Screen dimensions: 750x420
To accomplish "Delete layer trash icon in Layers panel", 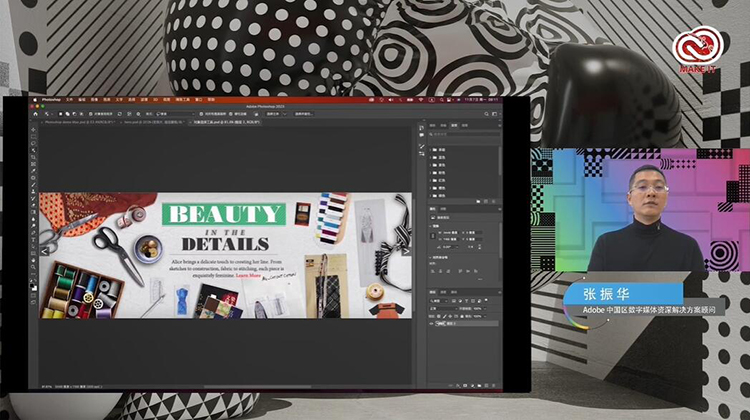I will [x=494, y=386].
